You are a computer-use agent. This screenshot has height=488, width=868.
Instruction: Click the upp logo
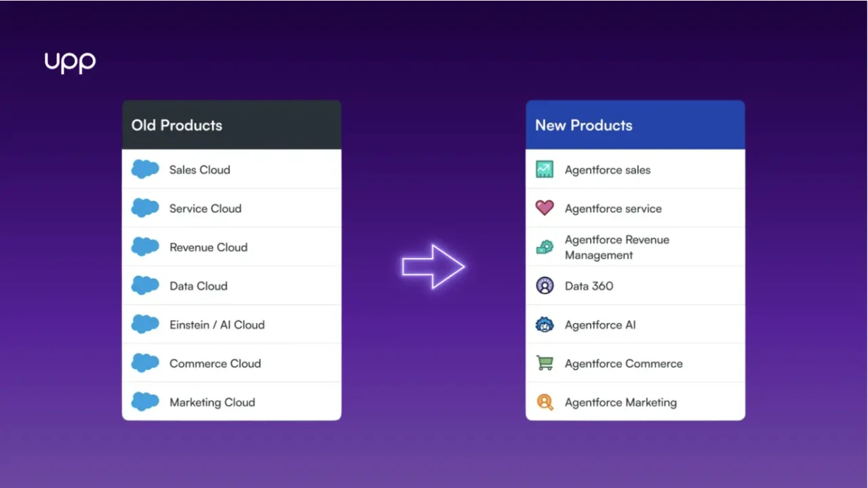(70, 63)
